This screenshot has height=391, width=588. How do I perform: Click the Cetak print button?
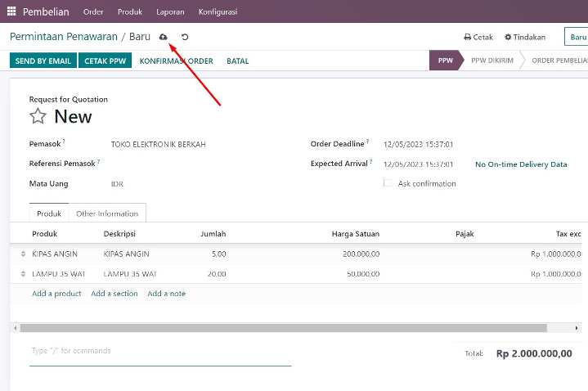pos(478,37)
